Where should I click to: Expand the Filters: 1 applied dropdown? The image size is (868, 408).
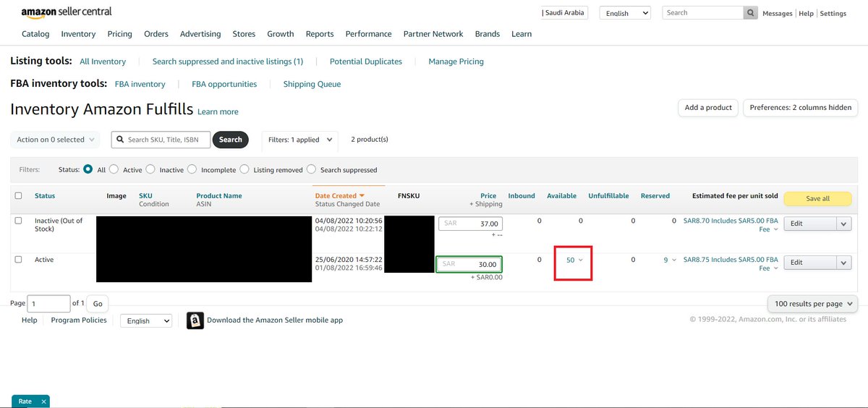299,140
